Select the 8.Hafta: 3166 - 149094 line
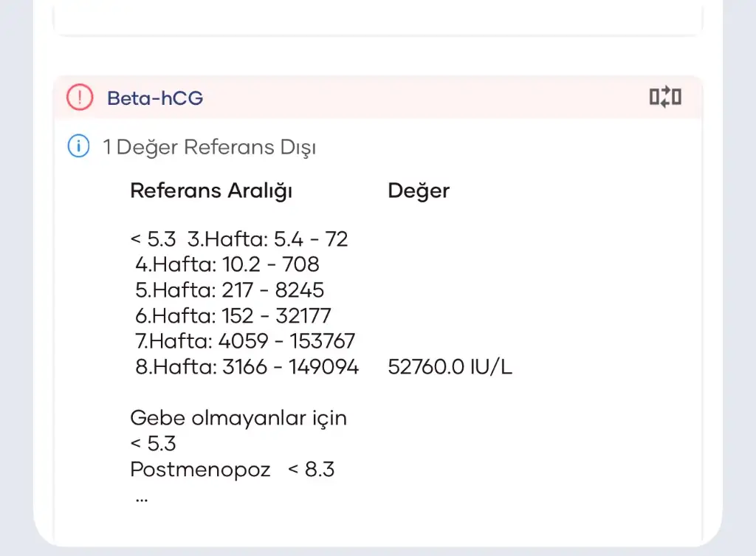The width and height of the screenshot is (756, 556). click(x=247, y=367)
